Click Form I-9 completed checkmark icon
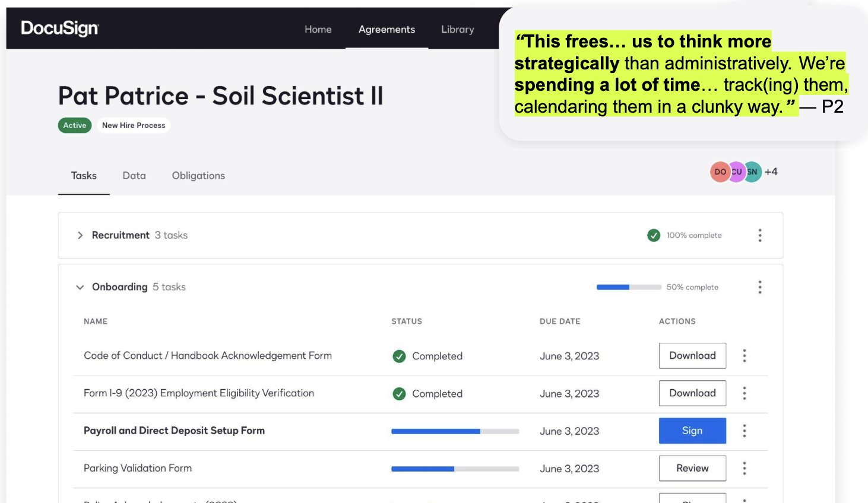The image size is (868, 503). coord(400,393)
